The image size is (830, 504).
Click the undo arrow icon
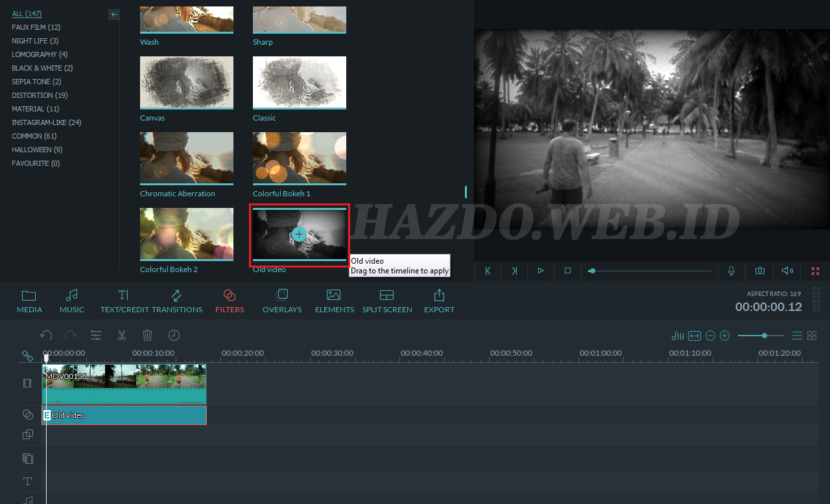tap(46, 336)
